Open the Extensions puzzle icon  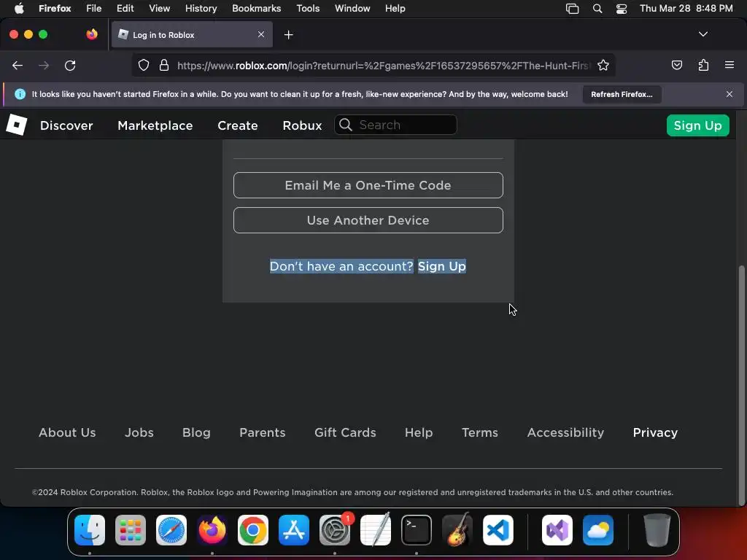703,65
